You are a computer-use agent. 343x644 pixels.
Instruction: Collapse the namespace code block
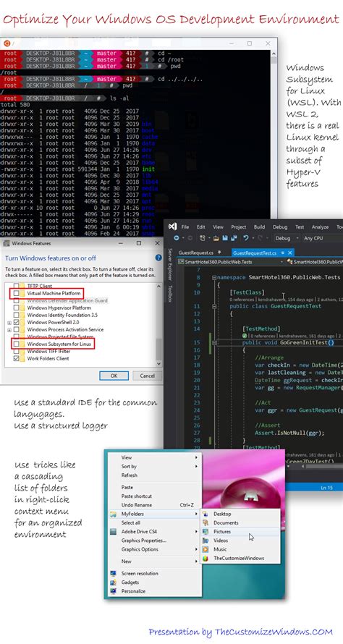[214, 278]
